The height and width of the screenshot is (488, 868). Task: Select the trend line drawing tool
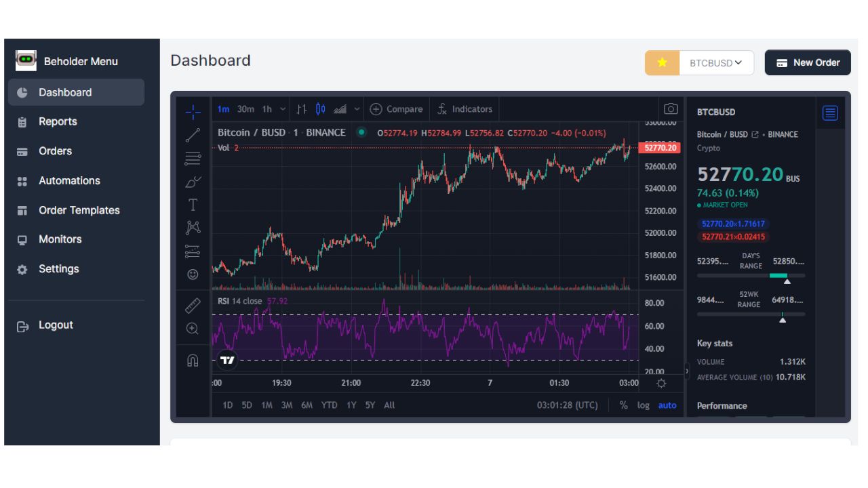point(193,136)
